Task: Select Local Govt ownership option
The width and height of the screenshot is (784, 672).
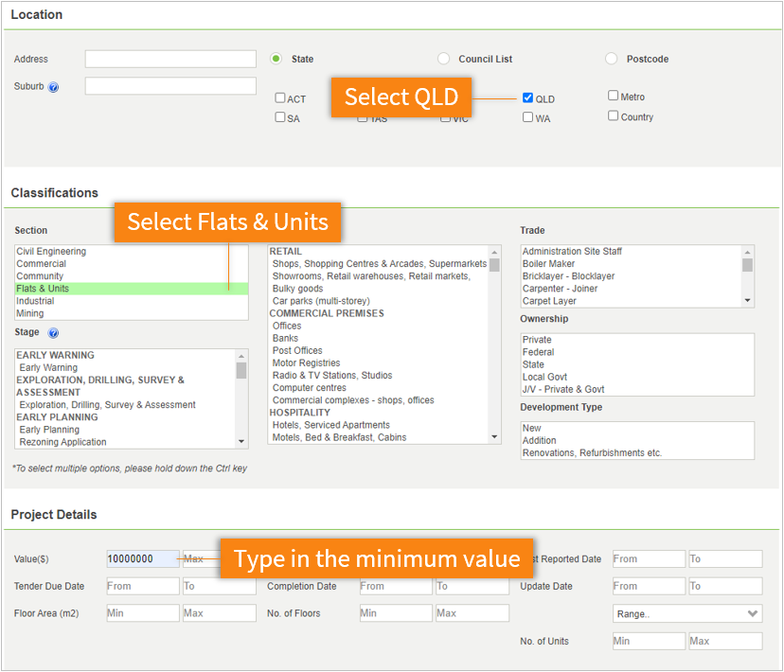Action: pos(637,378)
